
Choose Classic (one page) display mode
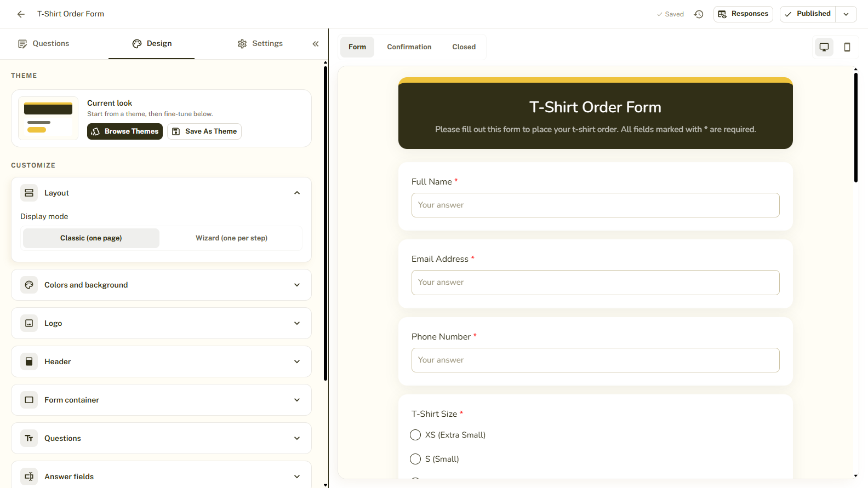[x=91, y=238]
